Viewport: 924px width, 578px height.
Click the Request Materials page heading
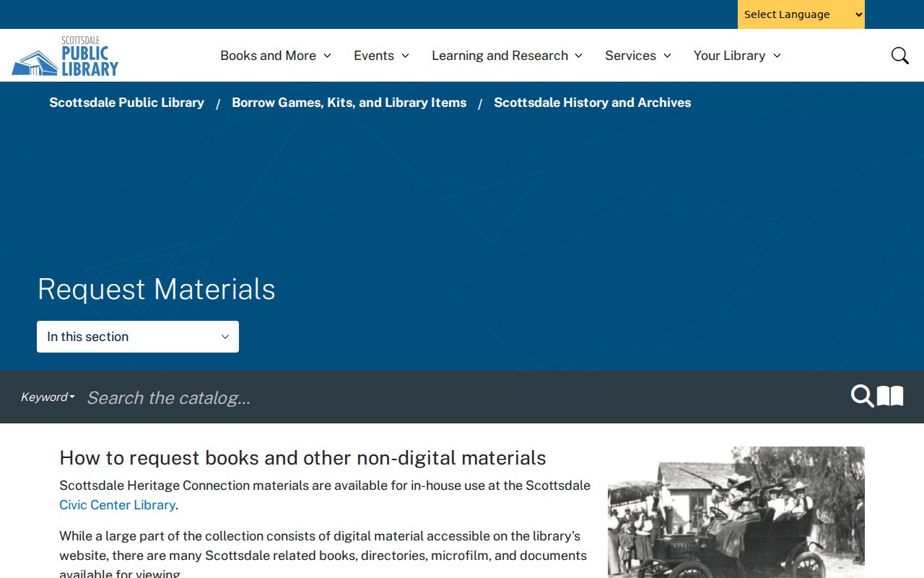pos(156,289)
